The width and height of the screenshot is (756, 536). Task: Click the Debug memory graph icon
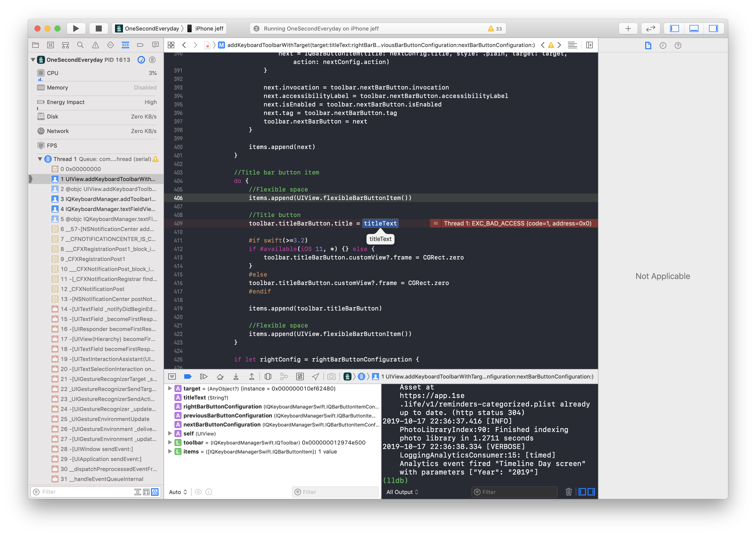coord(284,376)
